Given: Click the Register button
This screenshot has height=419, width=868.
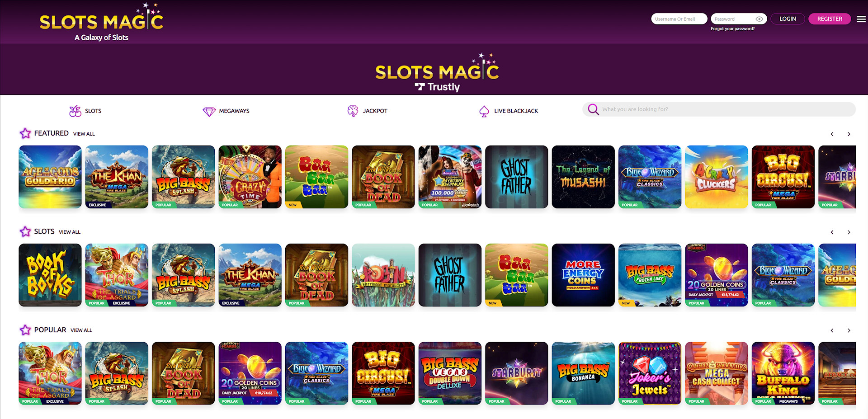Looking at the screenshot, I should click(830, 19).
